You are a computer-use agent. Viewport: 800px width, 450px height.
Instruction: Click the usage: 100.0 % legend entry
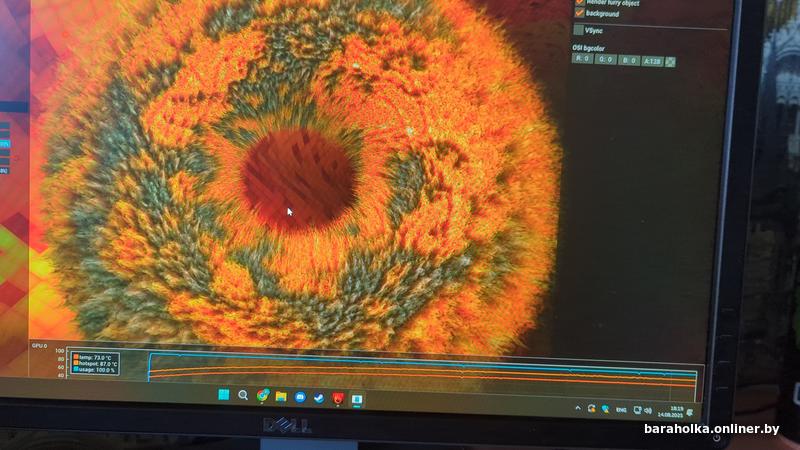94,369
